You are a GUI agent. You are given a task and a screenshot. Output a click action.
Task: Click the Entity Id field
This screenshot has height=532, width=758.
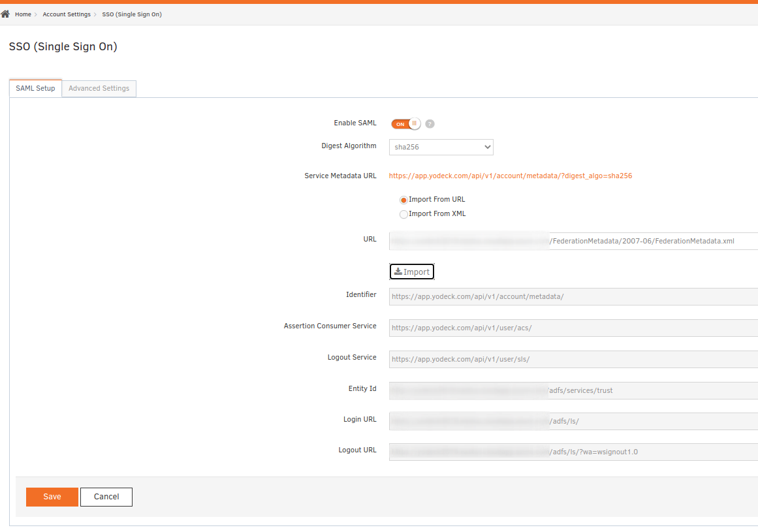click(573, 391)
